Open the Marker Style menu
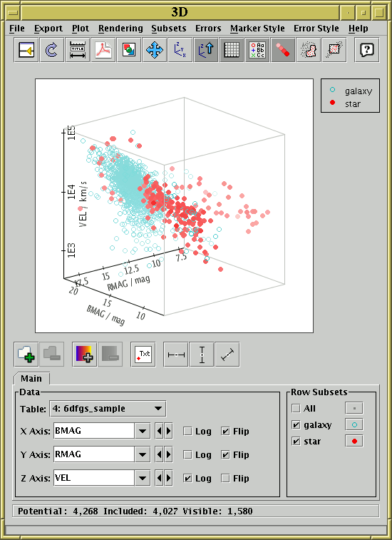 [x=257, y=29]
